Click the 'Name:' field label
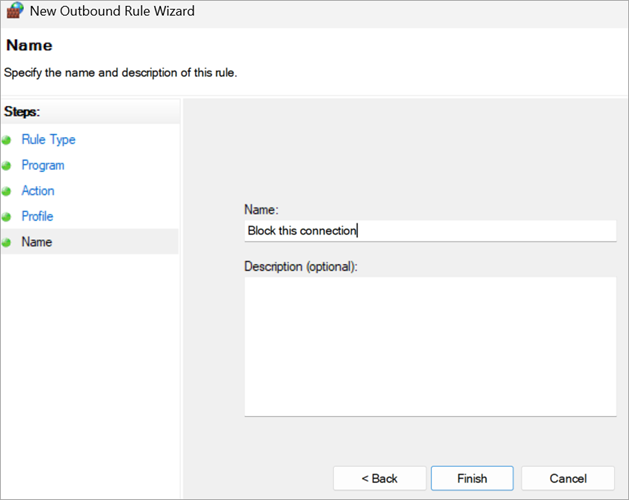Screen dimensions: 629x500 coord(261,209)
